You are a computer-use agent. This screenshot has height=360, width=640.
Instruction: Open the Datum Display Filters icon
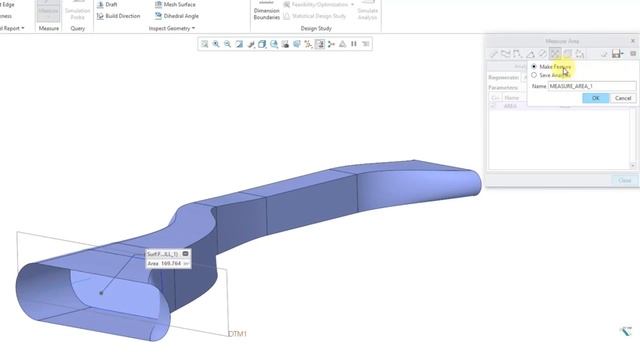pyautogui.click(x=308, y=44)
